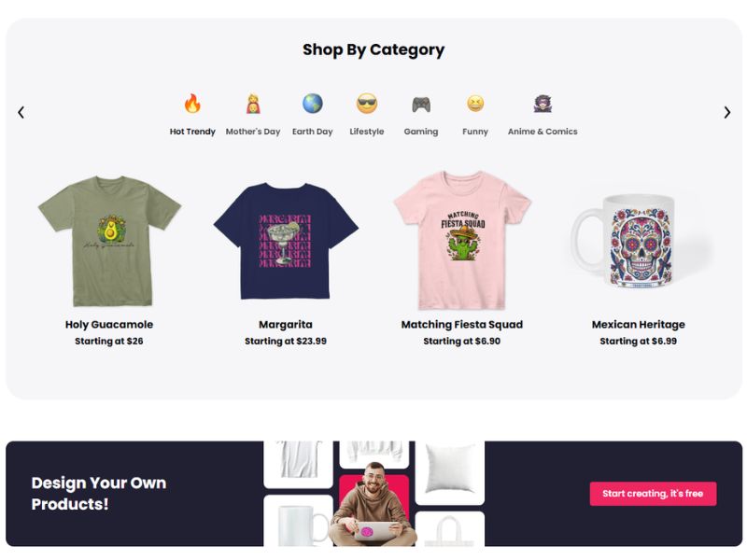Screen dimensions: 747x560
Task: View the pink Matching Fiesta Squad shirt
Action: pos(462,240)
